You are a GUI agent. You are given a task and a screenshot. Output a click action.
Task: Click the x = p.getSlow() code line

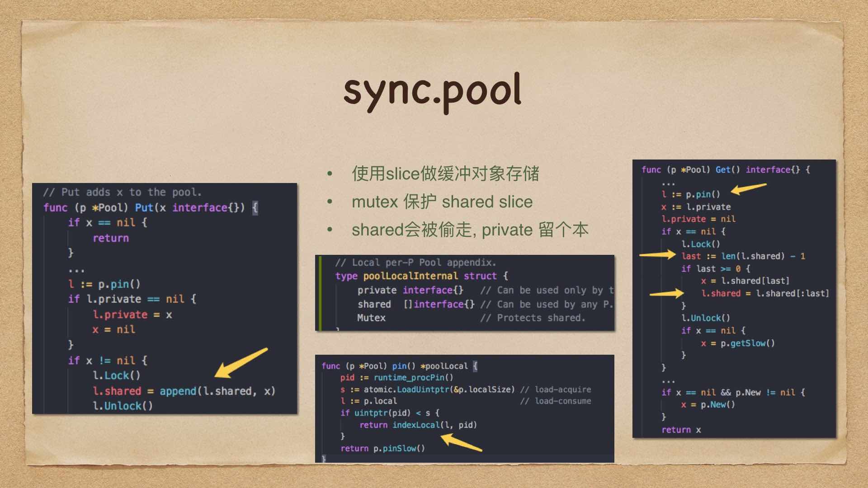click(737, 343)
